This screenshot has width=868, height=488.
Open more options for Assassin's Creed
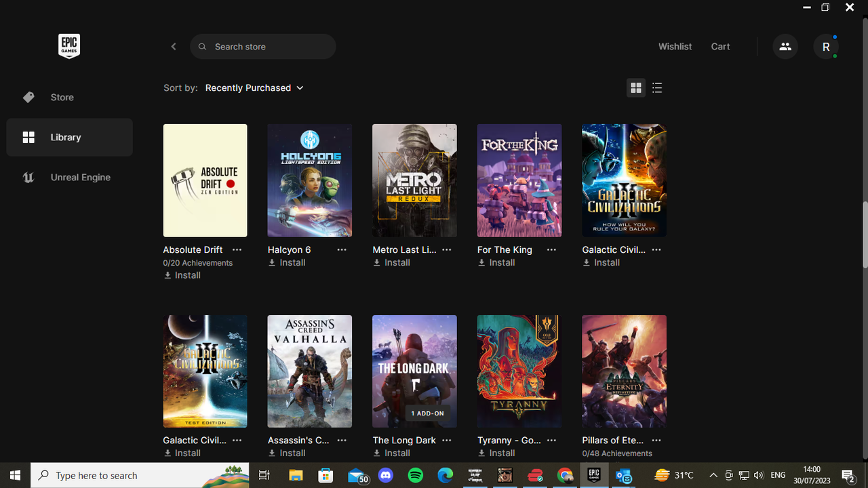coord(342,441)
